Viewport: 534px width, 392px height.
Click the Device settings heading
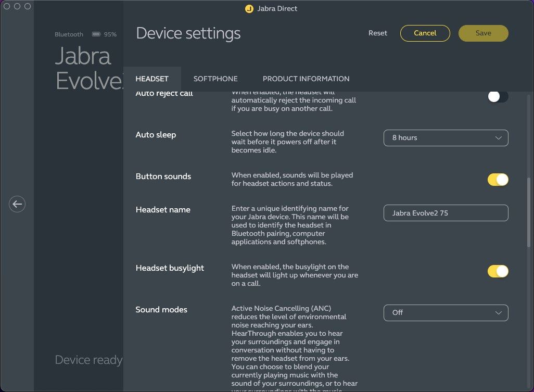[x=188, y=33]
